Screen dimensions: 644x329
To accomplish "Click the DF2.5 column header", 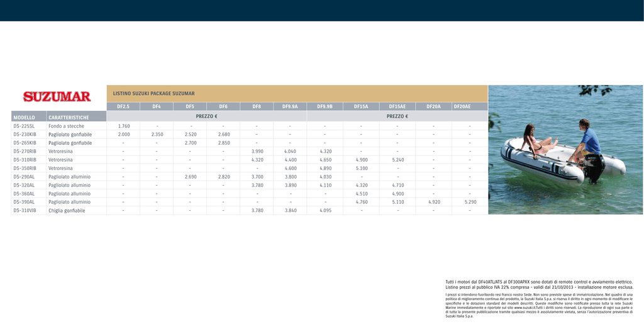I will click(123, 106).
